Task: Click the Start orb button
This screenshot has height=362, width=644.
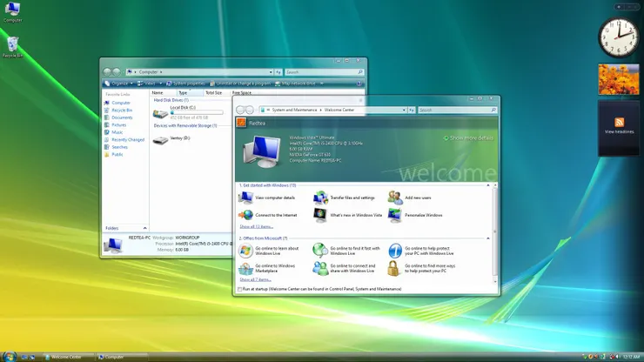Action: coord(9,356)
